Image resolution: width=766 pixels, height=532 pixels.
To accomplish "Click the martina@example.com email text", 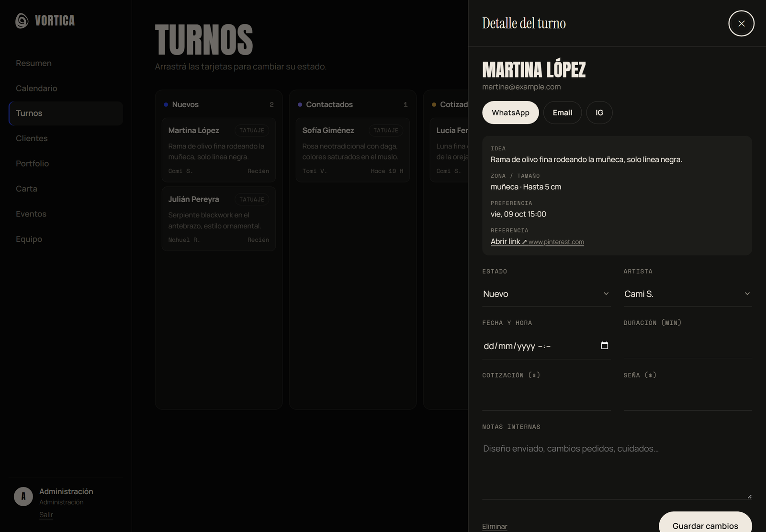I will [x=521, y=87].
